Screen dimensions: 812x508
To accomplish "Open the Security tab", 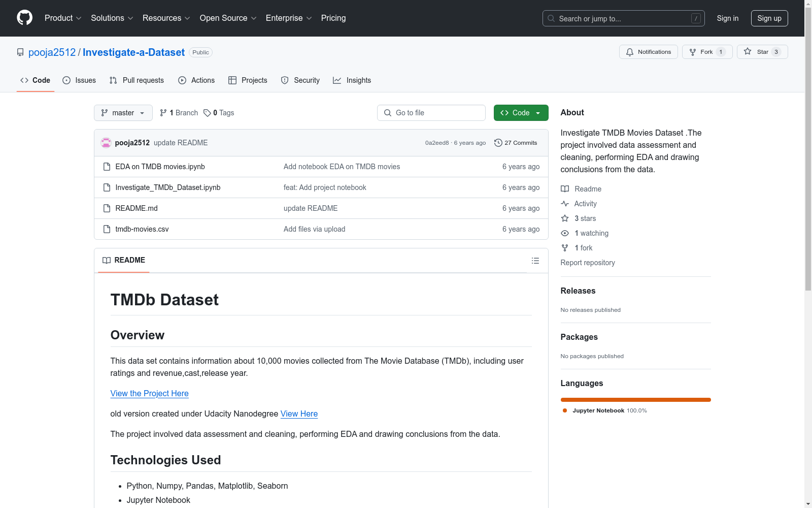I will (x=300, y=80).
